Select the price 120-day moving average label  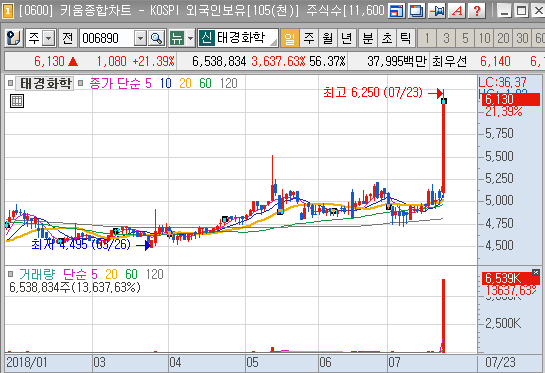point(228,83)
